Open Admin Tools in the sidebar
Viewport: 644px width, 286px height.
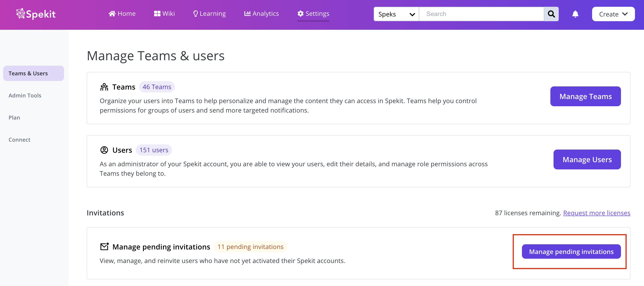click(25, 95)
